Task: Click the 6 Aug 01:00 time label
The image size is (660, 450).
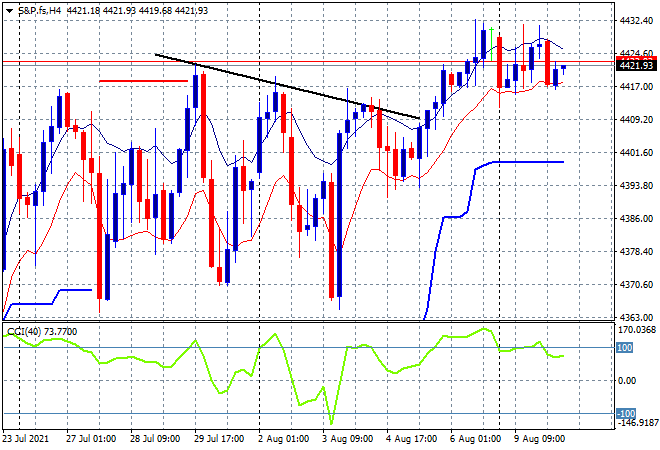Action: 476,439
